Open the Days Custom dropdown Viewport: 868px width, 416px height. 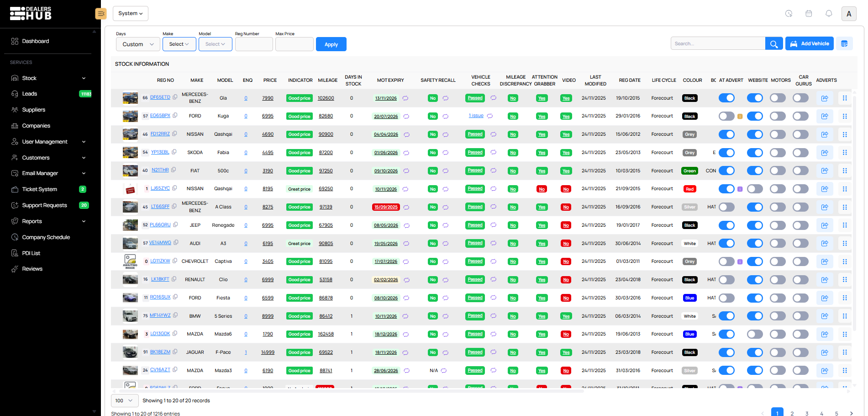pyautogui.click(x=138, y=44)
